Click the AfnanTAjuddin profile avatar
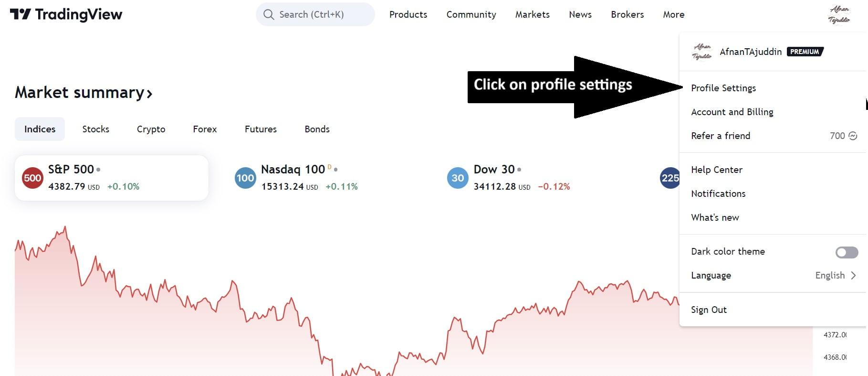The height and width of the screenshot is (376, 868). [x=701, y=52]
